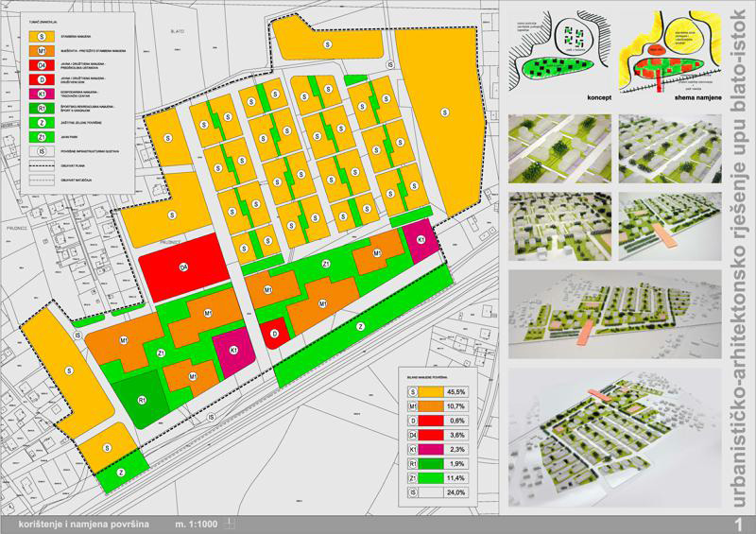Click the R1 symbol in the top legend
This screenshot has height=534, width=756.
[43, 108]
